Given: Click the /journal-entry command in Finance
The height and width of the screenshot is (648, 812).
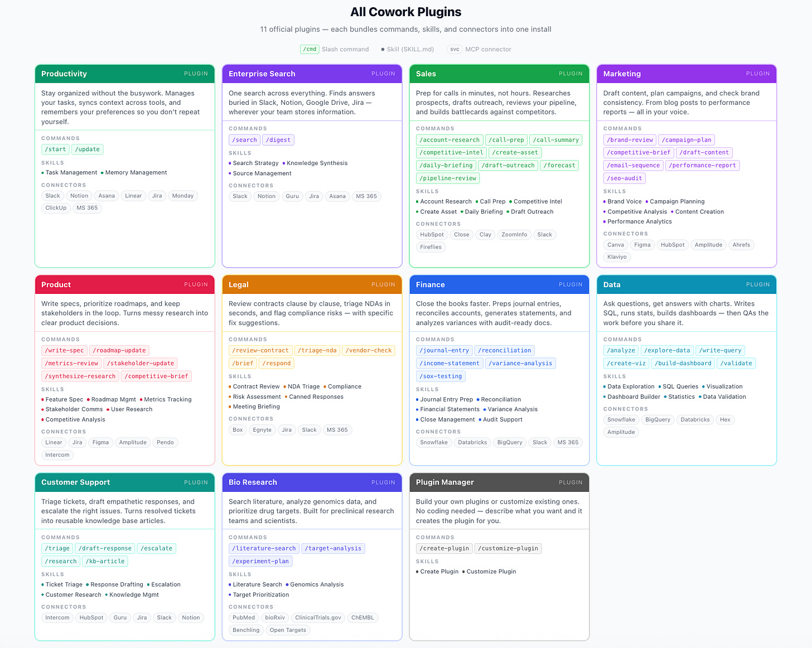Looking at the screenshot, I should (x=444, y=350).
